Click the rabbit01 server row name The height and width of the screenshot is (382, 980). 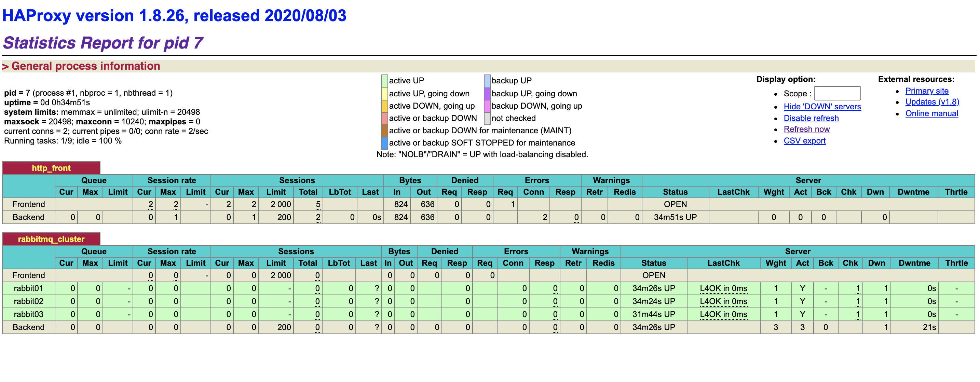pyautogui.click(x=29, y=288)
